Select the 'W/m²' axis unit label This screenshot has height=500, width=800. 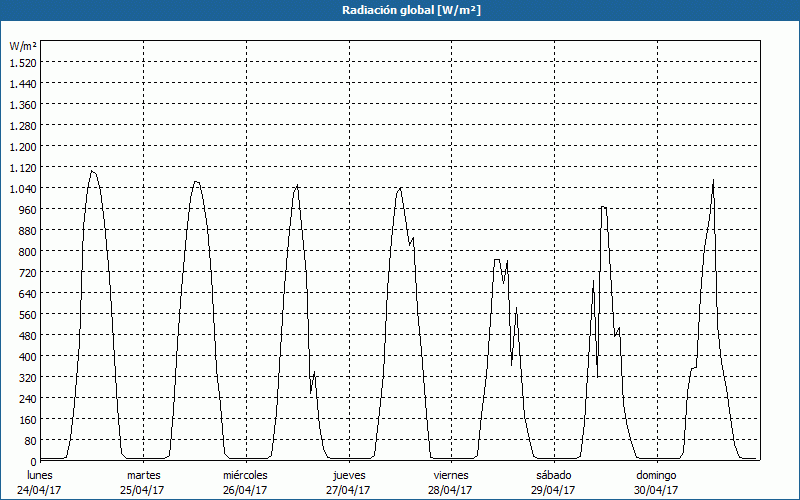pyautogui.click(x=23, y=46)
